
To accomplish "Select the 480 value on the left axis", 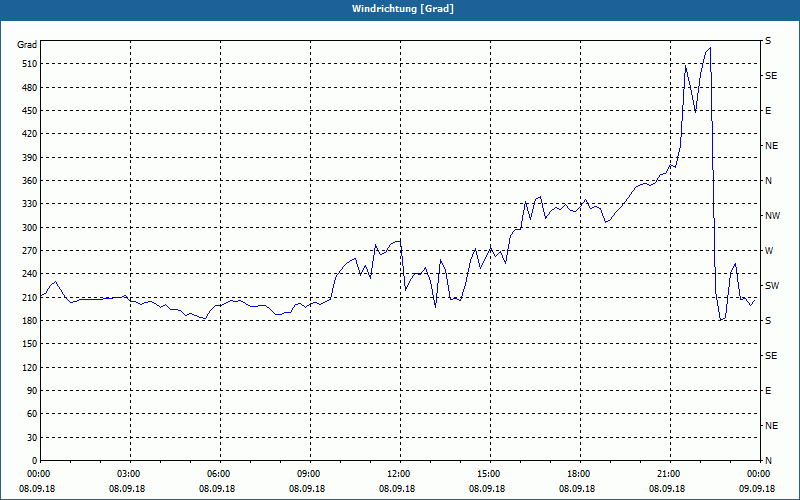I will (28, 88).
